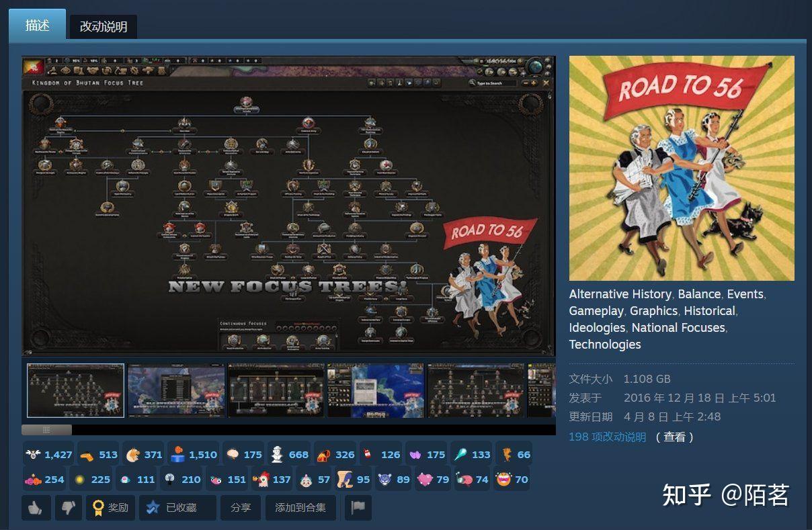Select the second screenshot thumbnail

[176, 391]
